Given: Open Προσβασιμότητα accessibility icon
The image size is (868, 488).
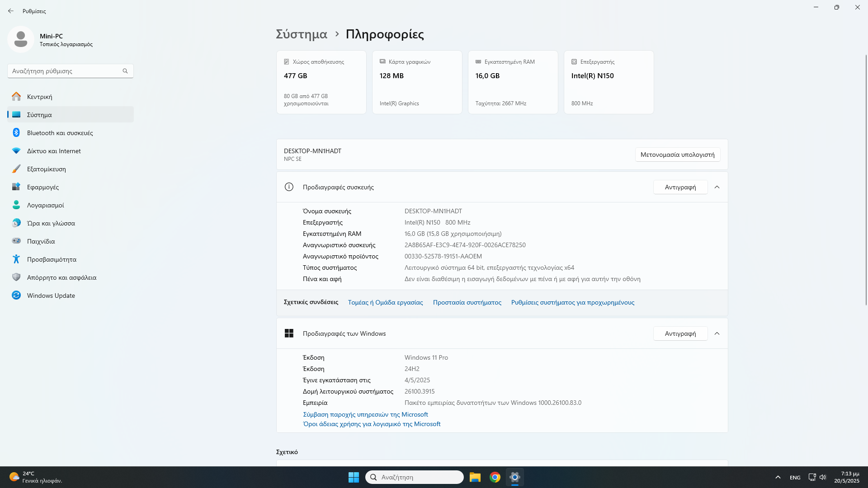Looking at the screenshot, I should (16, 259).
